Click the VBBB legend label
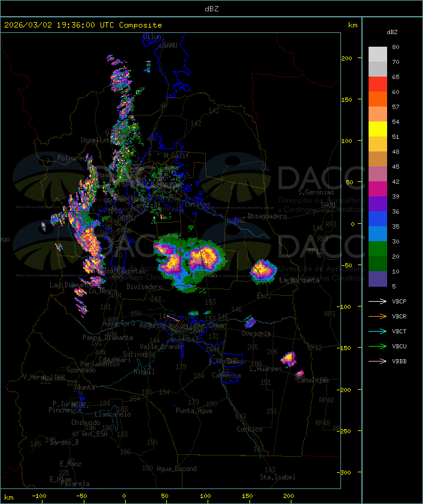Viewport: 423px width, 504px height. point(399,362)
